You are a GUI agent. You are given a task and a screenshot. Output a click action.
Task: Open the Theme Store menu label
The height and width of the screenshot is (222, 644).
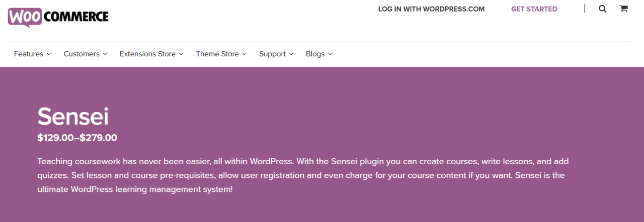click(217, 54)
